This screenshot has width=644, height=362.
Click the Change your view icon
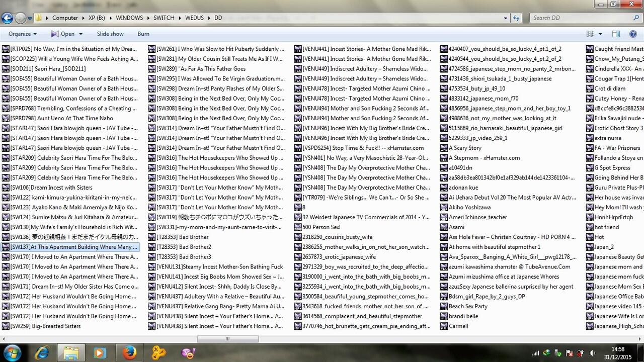click(x=590, y=34)
